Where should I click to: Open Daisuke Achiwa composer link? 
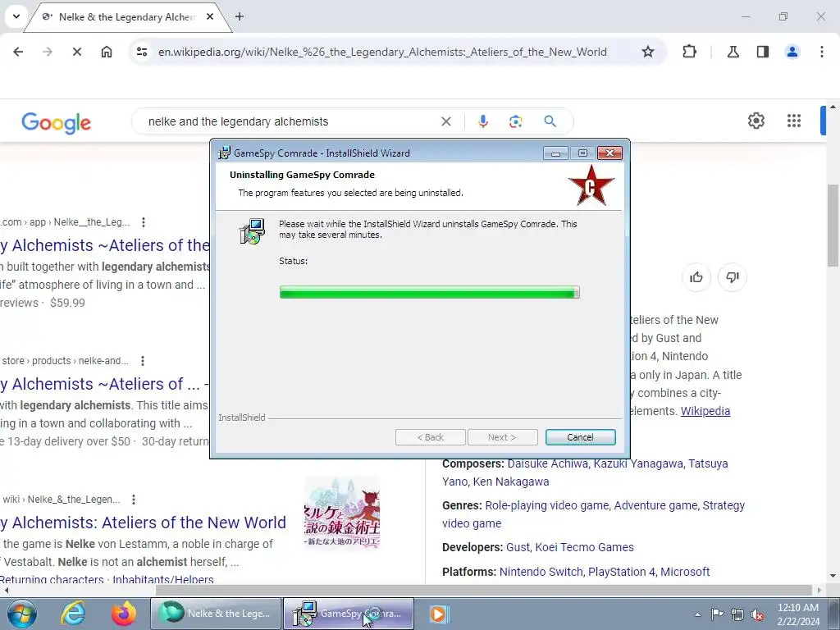click(x=547, y=463)
